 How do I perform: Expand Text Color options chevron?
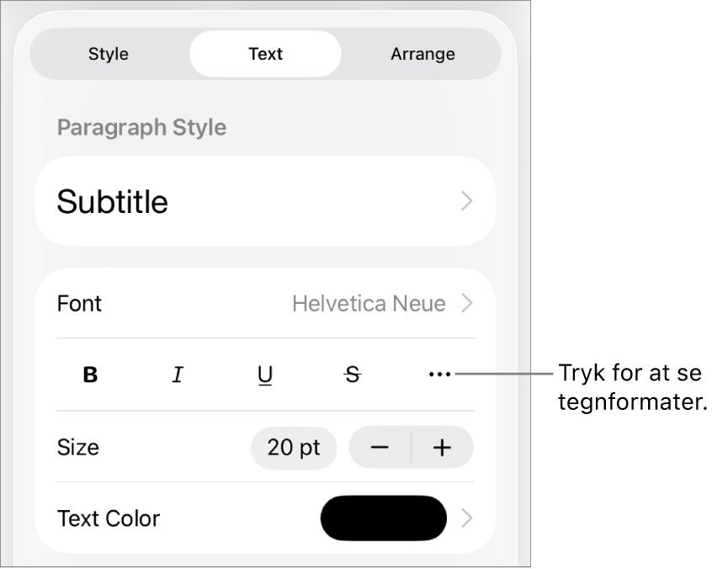tap(468, 518)
